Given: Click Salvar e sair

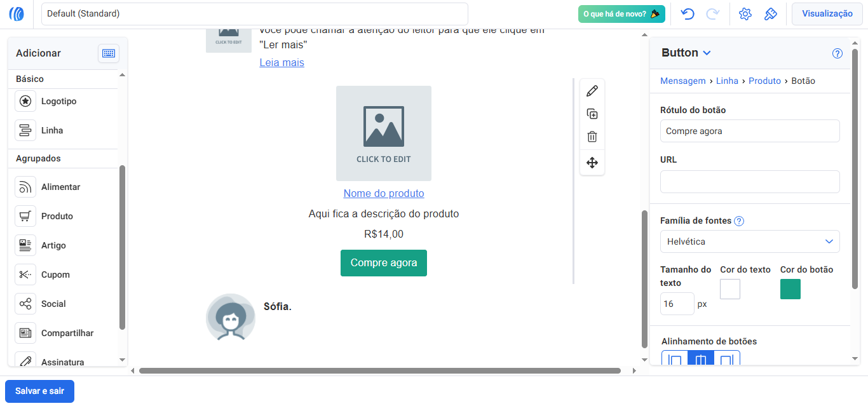Looking at the screenshot, I should (x=39, y=391).
